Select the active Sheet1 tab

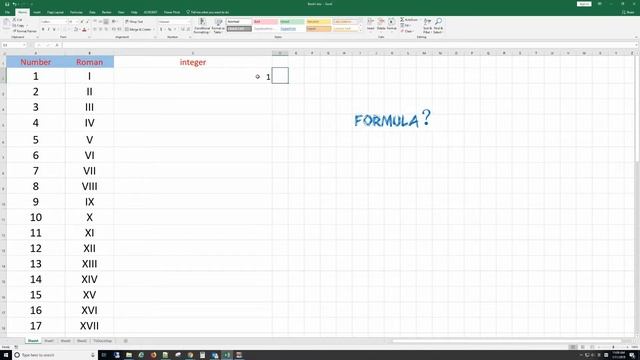tap(33, 341)
